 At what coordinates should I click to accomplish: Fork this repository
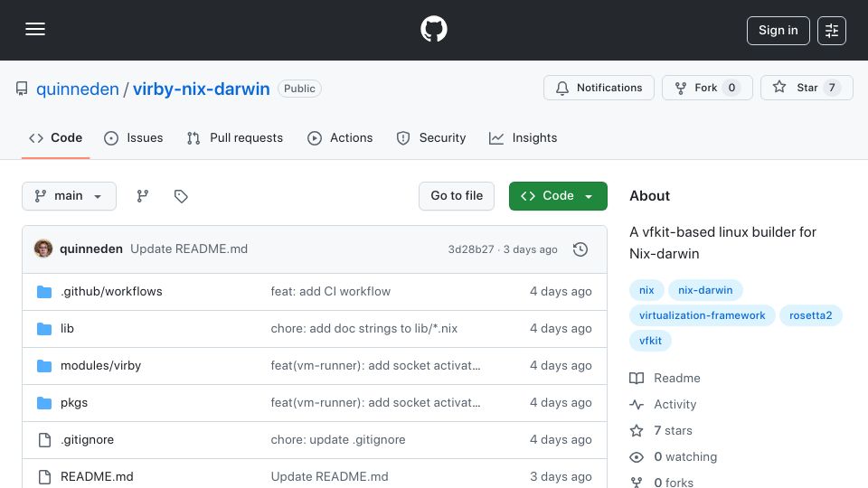pyautogui.click(x=707, y=88)
